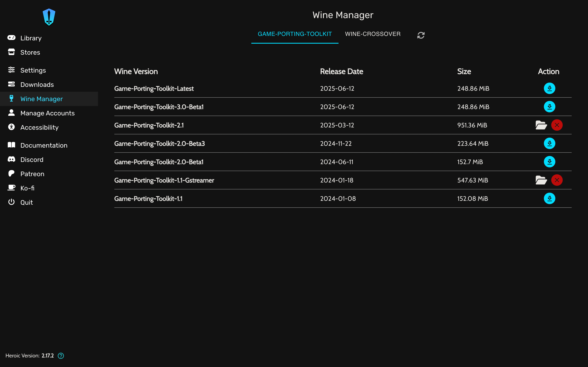Open the Patreon page
Image resolution: width=588 pixels, height=367 pixels.
click(x=32, y=174)
